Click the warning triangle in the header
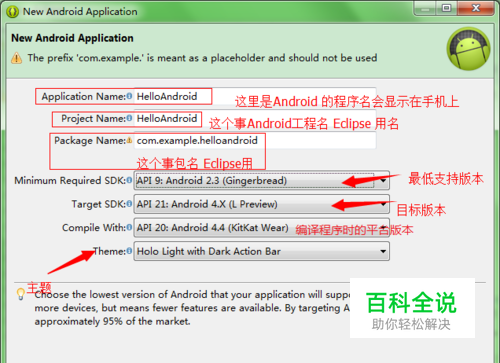500x363 pixels. [x=17, y=58]
